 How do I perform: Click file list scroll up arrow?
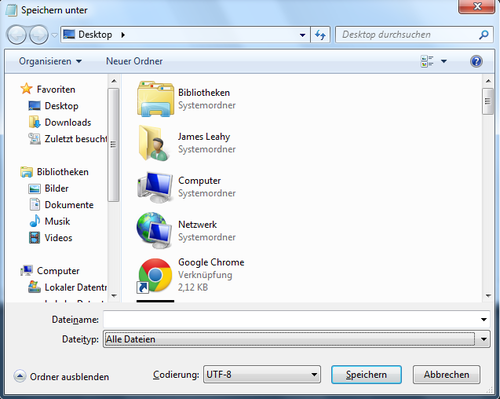tap(488, 81)
